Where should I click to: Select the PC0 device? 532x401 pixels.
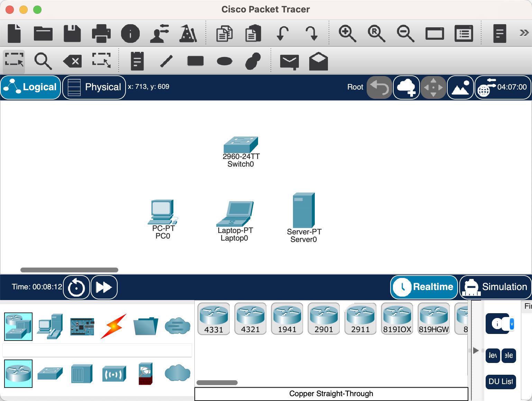click(x=163, y=212)
